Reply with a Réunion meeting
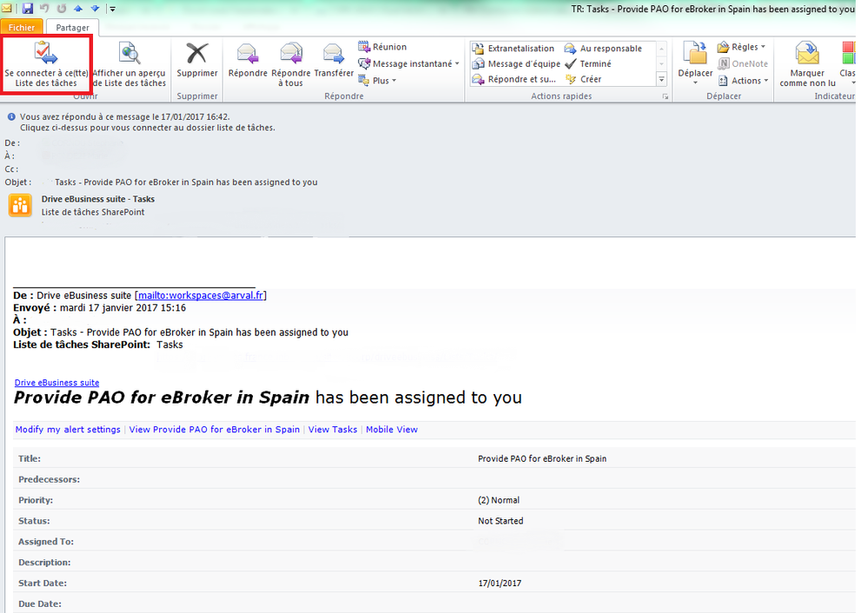 (382, 47)
